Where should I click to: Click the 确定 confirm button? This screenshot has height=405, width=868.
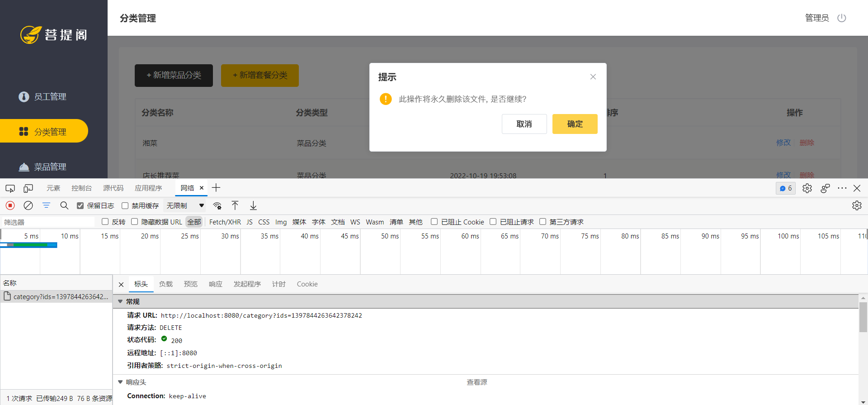click(x=575, y=124)
